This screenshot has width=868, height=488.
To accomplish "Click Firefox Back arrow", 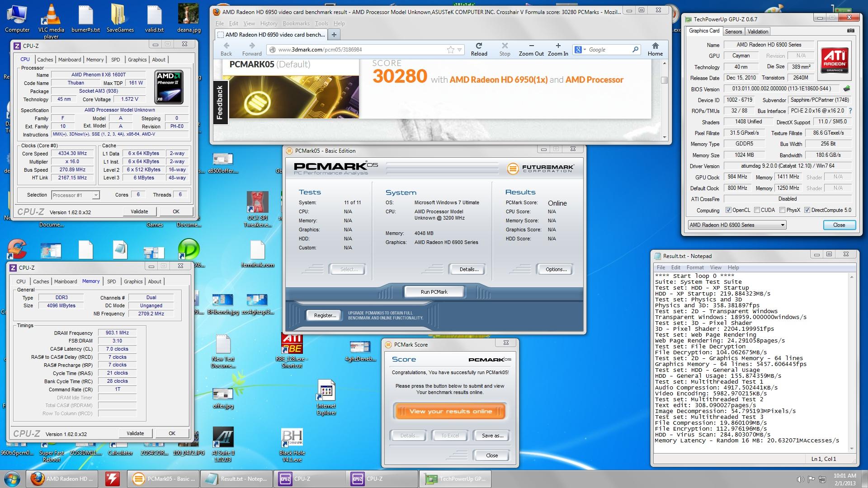I will tap(226, 49).
